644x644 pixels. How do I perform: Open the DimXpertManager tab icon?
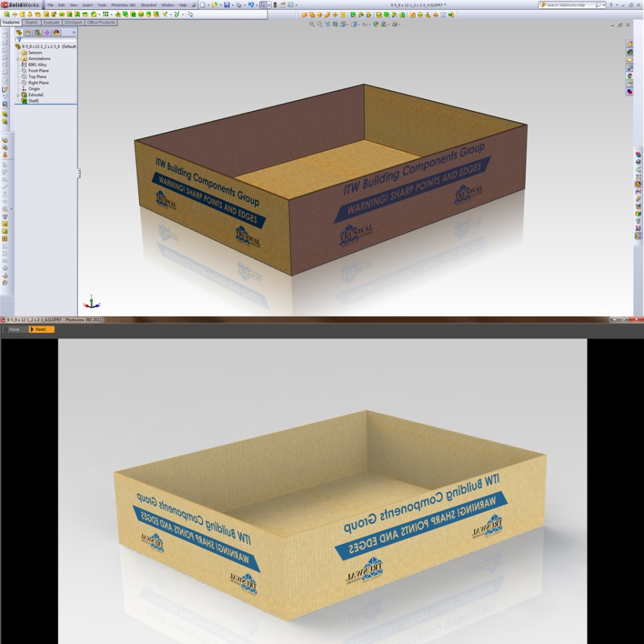point(47,32)
